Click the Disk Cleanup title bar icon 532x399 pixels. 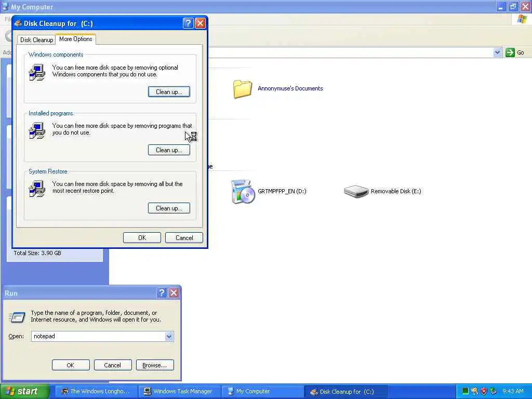[x=18, y=23]
